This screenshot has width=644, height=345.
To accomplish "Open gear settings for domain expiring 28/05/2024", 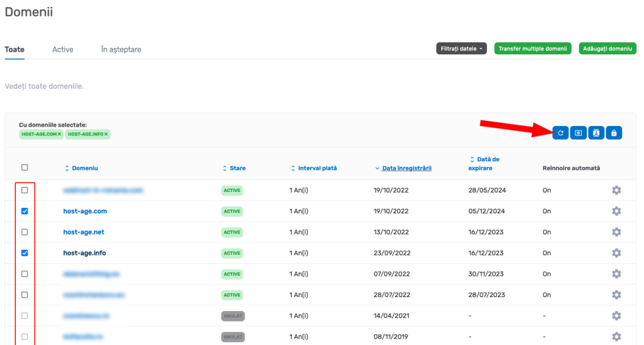I will (x=616, y=190).
